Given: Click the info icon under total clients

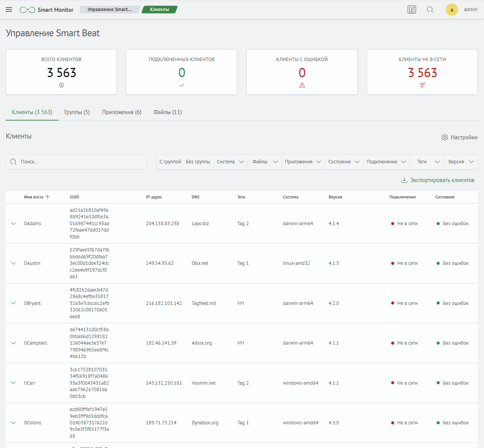Looking at the screenshot, I should point(62,85).
